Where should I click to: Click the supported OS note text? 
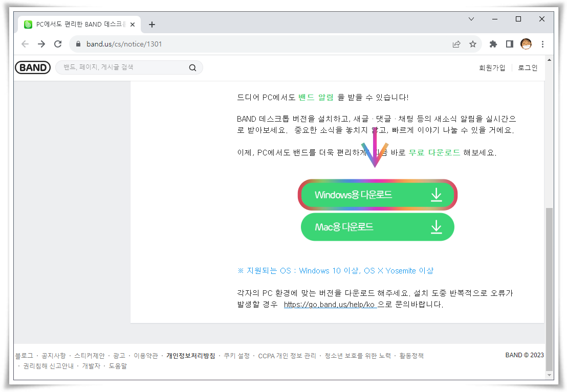[x=335, y=270]
